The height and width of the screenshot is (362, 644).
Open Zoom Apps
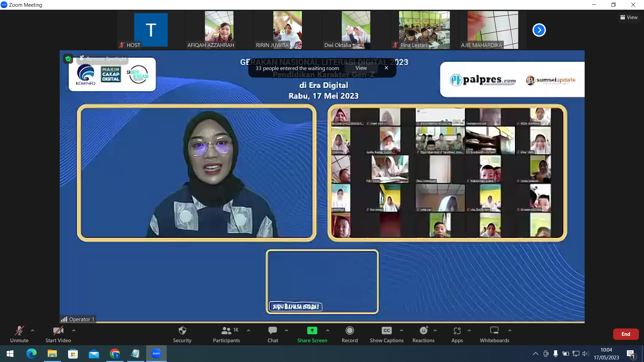457,334
